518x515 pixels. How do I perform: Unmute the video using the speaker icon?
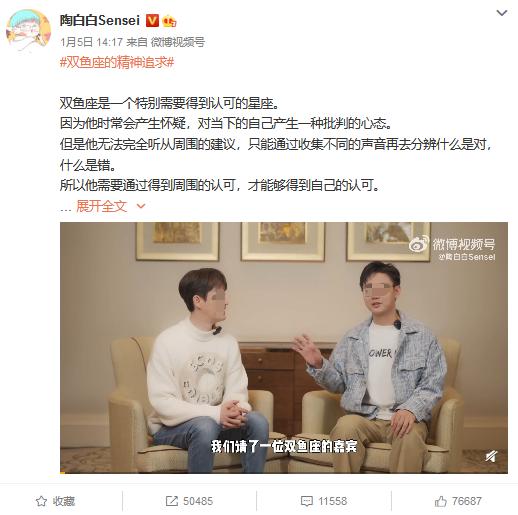pyautogui.click(x=491, y=456)
